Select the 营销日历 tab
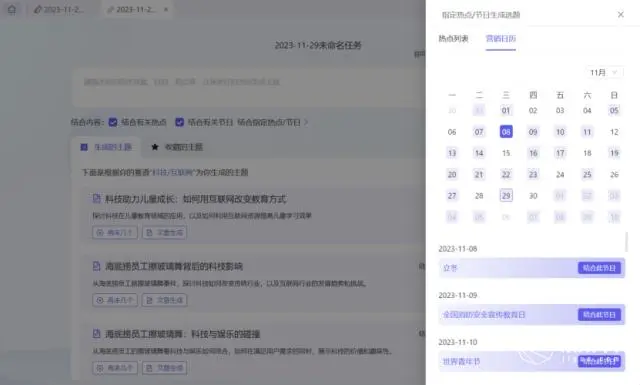 [x=500, y=38]
